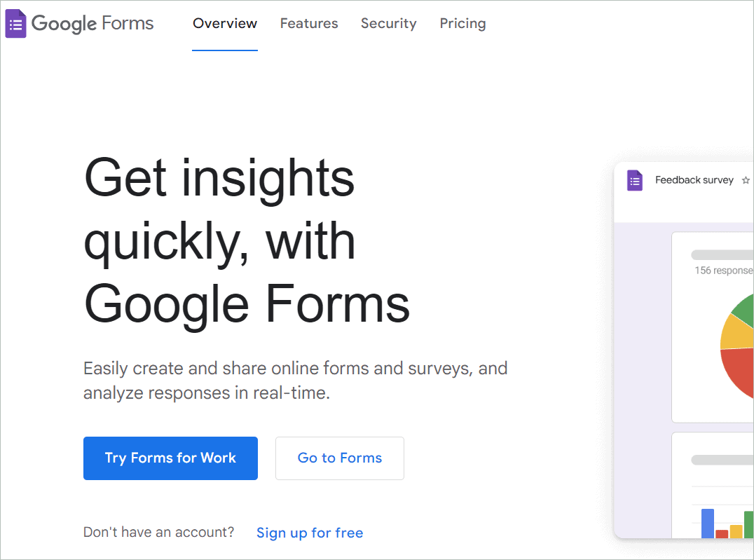Click the Go to Forms button
Image resolution: width=754 pixels, height=560 pixels.
click(339, 458)
